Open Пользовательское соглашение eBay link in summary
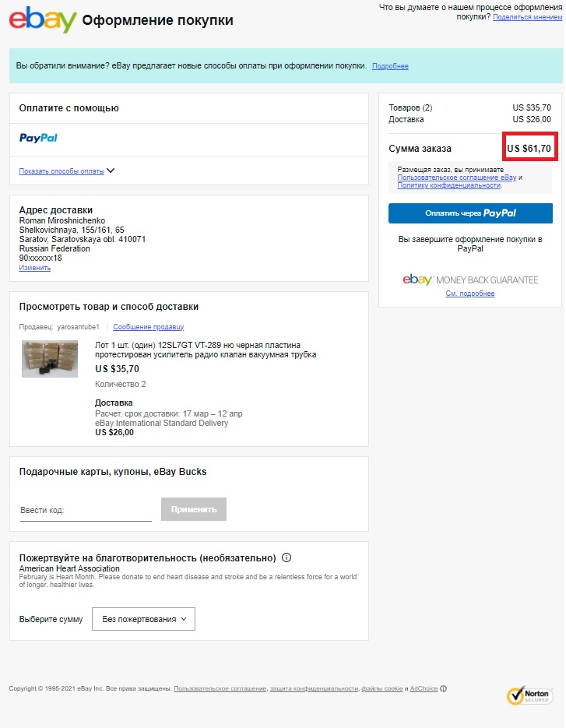The image size is (566, 728). (456, 178)
